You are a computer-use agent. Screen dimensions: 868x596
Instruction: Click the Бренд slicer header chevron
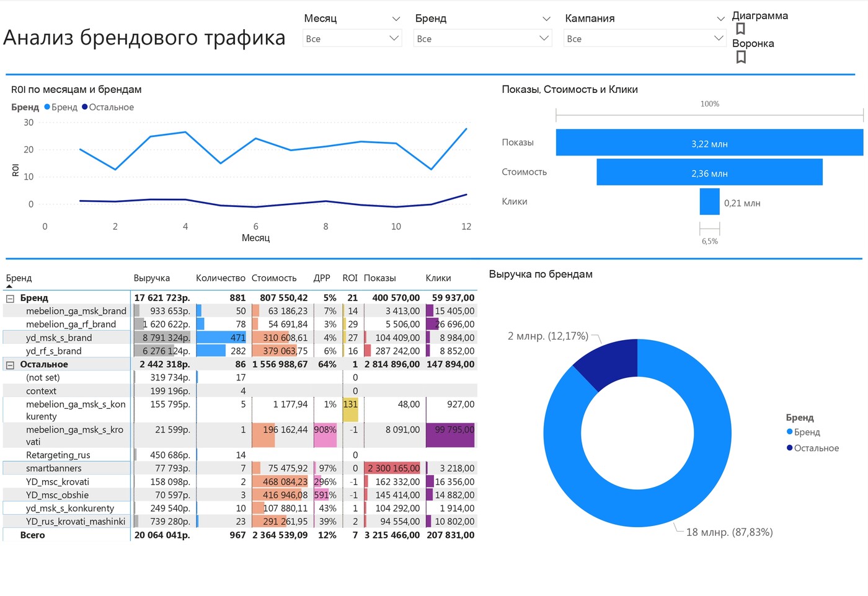point(546,19)
